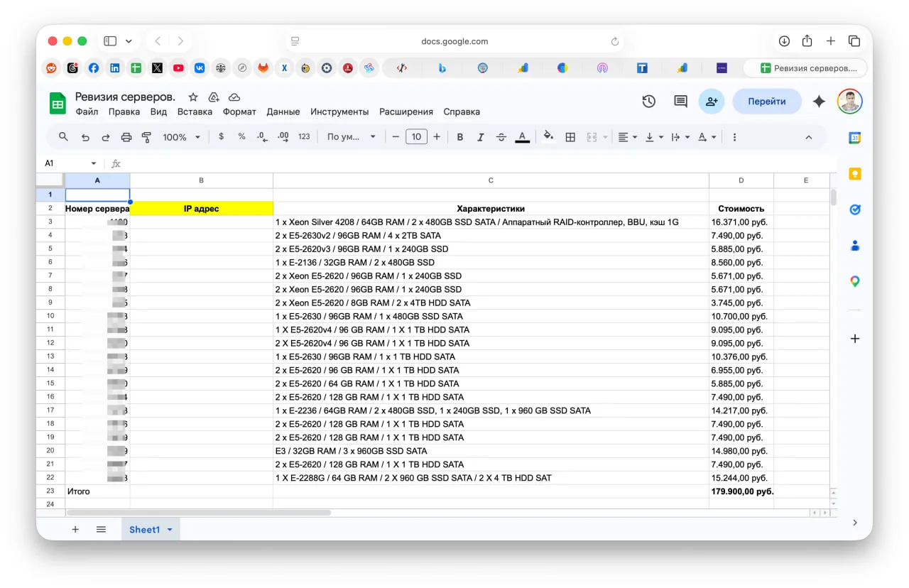Viewport: 909px width, 588px height.
Task: Toggle italic formatting
Action: 481,137
